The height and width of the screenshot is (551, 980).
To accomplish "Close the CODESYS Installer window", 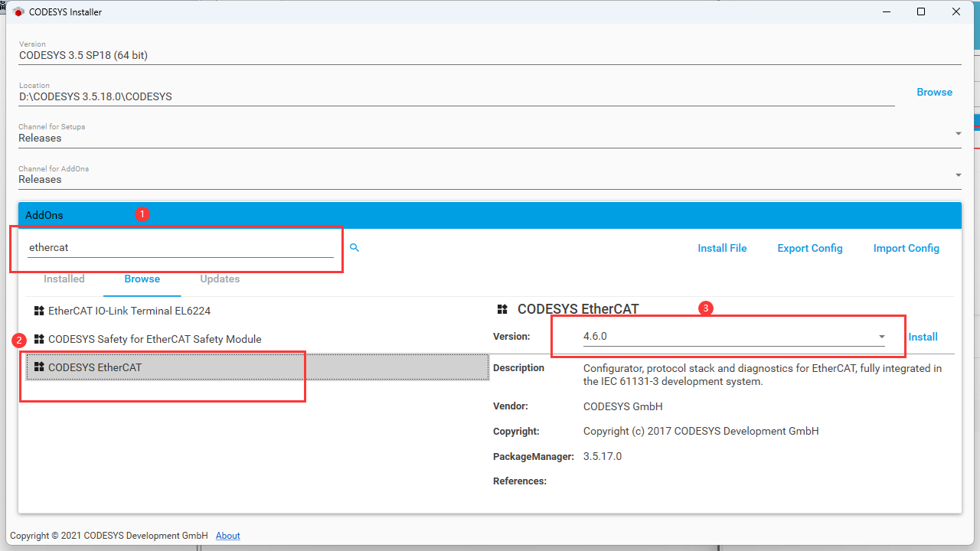I will tap(956, 11).
